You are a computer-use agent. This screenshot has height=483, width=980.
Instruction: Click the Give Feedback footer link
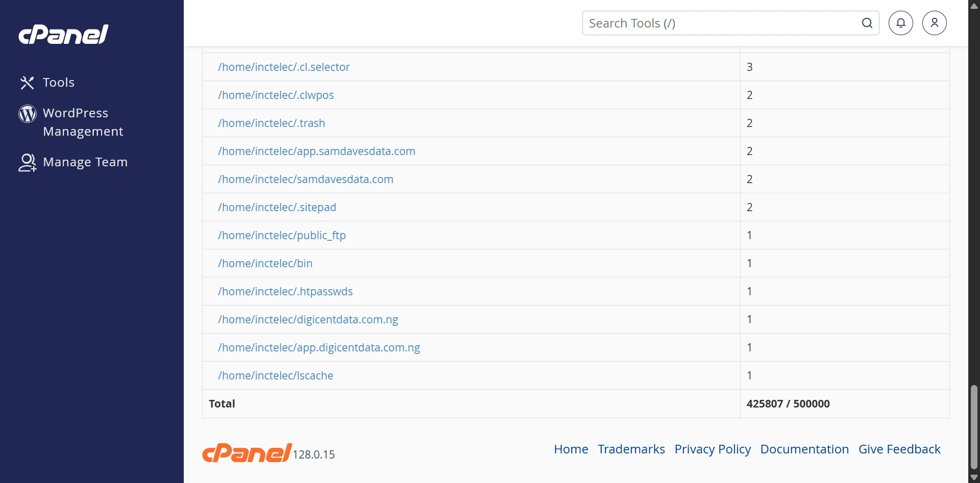[899, 449]
